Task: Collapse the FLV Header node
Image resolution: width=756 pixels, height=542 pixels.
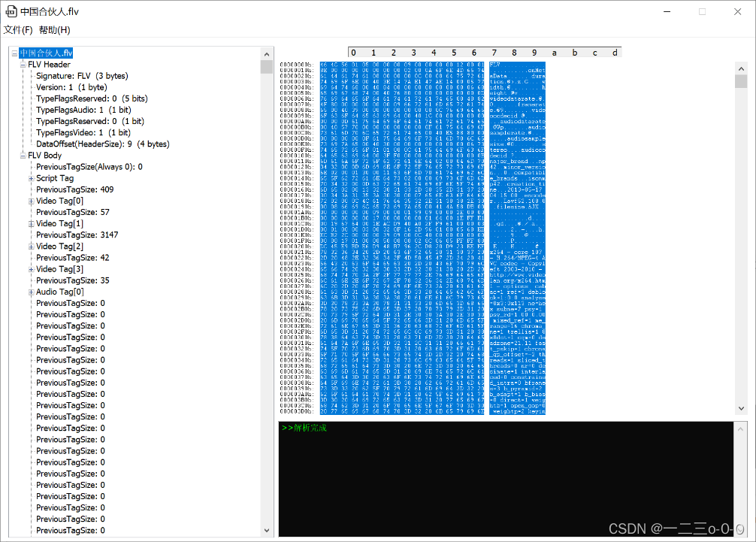Action: (23, 65)
